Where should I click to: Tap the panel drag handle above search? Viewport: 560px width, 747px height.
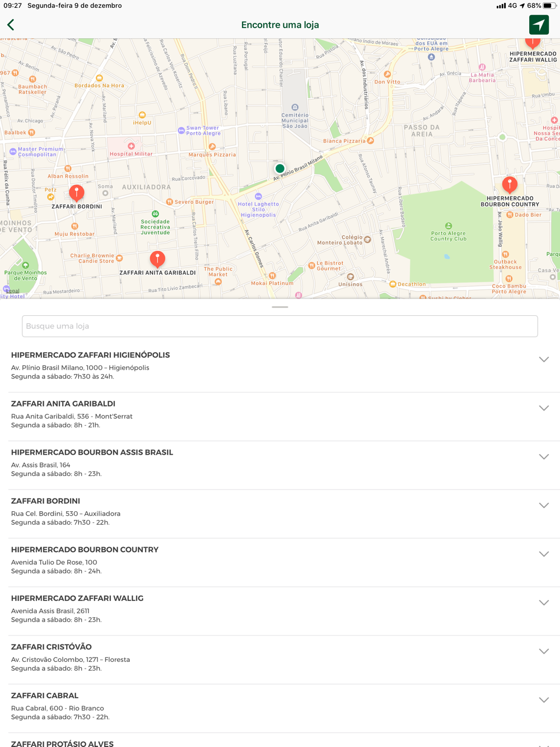[280, 307]
